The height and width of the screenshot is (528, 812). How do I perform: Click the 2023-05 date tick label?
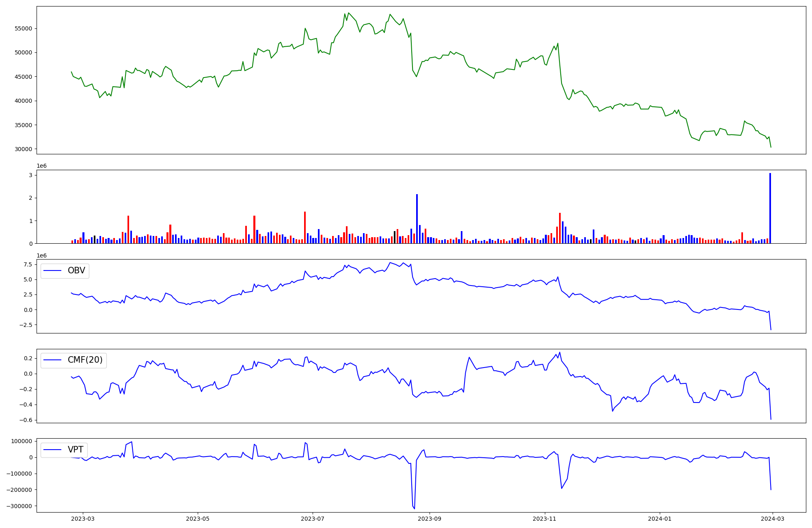pos(198,519)
